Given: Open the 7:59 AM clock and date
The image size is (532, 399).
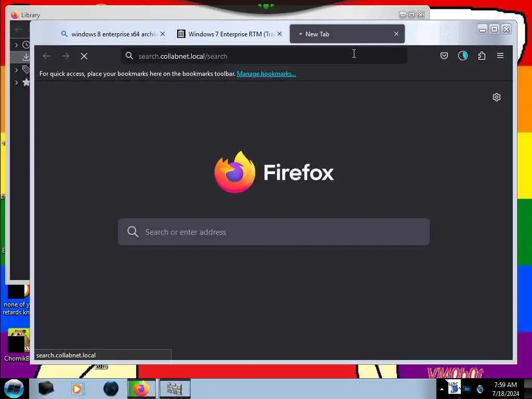Looking at the screenshot, I should tap(506, 389).
